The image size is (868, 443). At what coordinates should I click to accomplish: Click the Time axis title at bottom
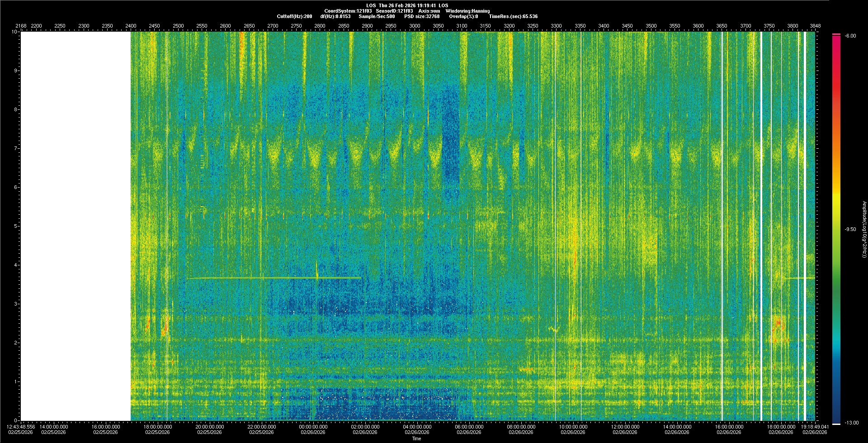[x=416, y=438]
